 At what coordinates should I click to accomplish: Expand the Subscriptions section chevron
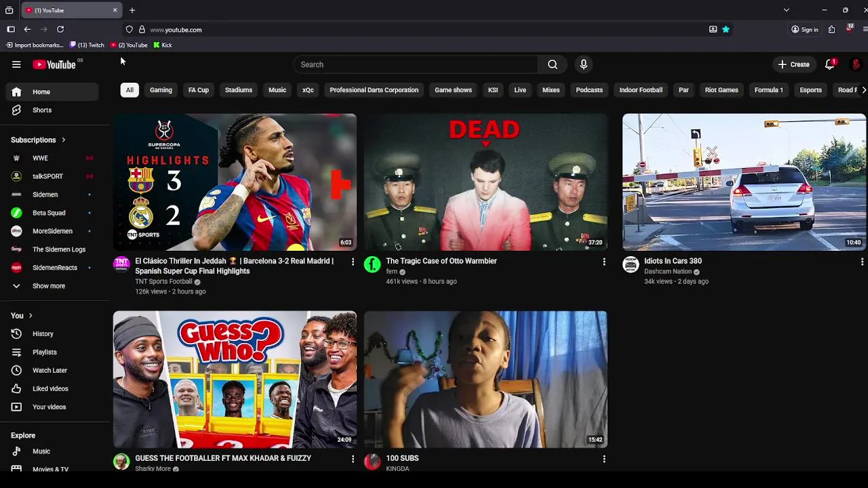click(x=64, y=140)
